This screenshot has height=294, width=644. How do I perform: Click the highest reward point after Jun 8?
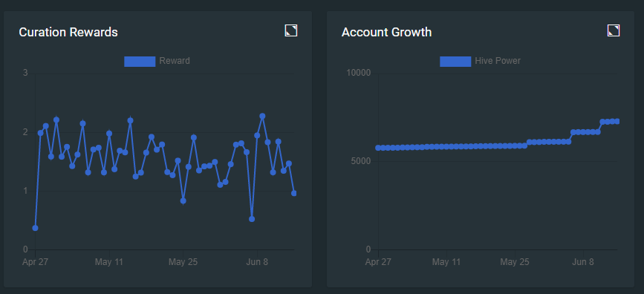click(x=262, y=117)
